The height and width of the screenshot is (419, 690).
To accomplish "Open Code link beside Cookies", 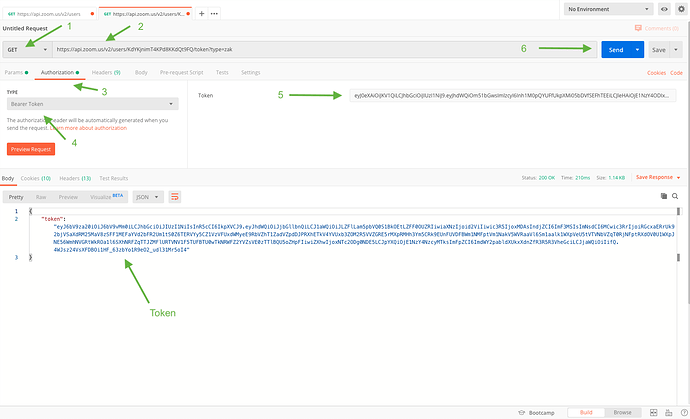I will 676,73.
